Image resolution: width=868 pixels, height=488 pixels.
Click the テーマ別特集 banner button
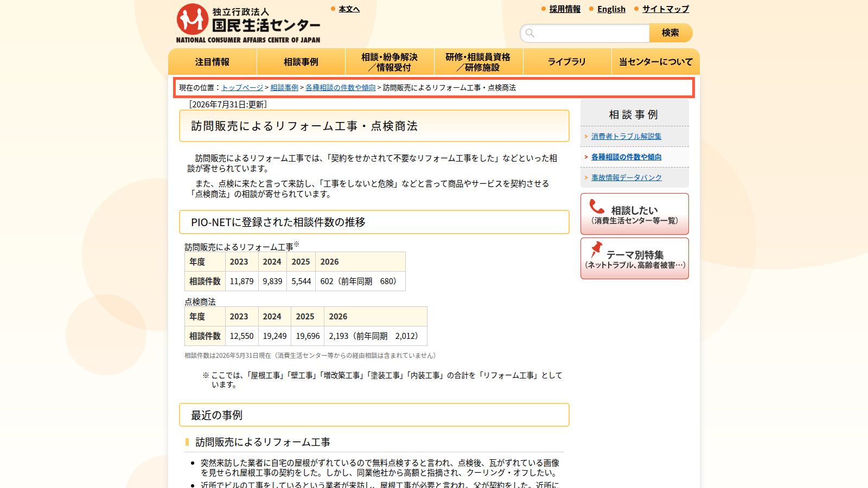point(635,259)
